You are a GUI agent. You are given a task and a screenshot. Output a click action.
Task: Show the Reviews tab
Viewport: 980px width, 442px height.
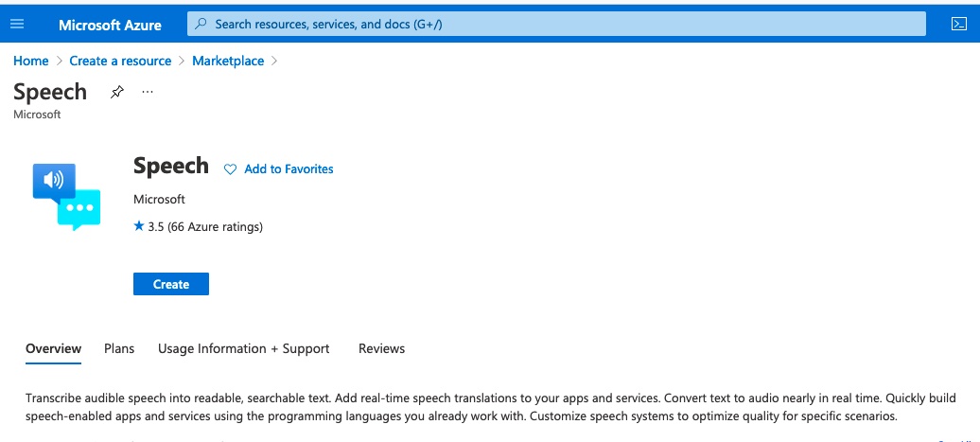click(382, 349)
